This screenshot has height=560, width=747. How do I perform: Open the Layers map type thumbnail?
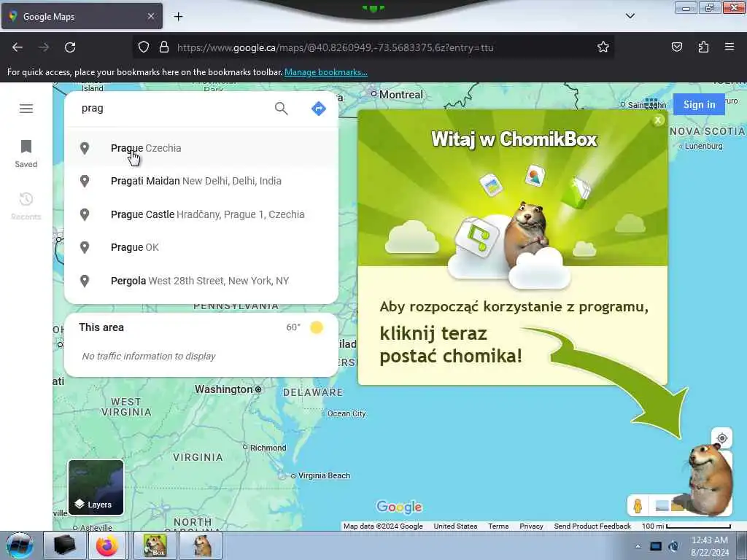click(96, 487)
